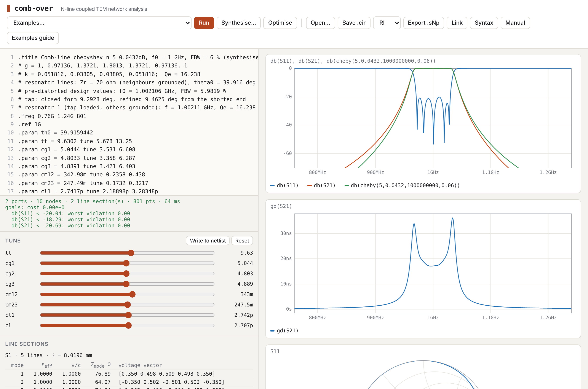The image size is (588, 389).
Task: Click the Optimise button
Action: point(280,23)
